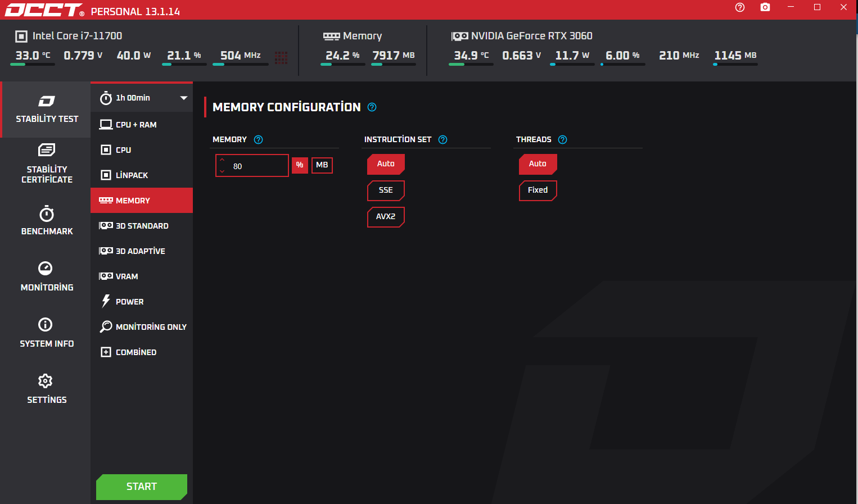The height and width of the screenshot is (504, 858).
Task: Open the CPU core grid dots icon
Action: point(281,57)
